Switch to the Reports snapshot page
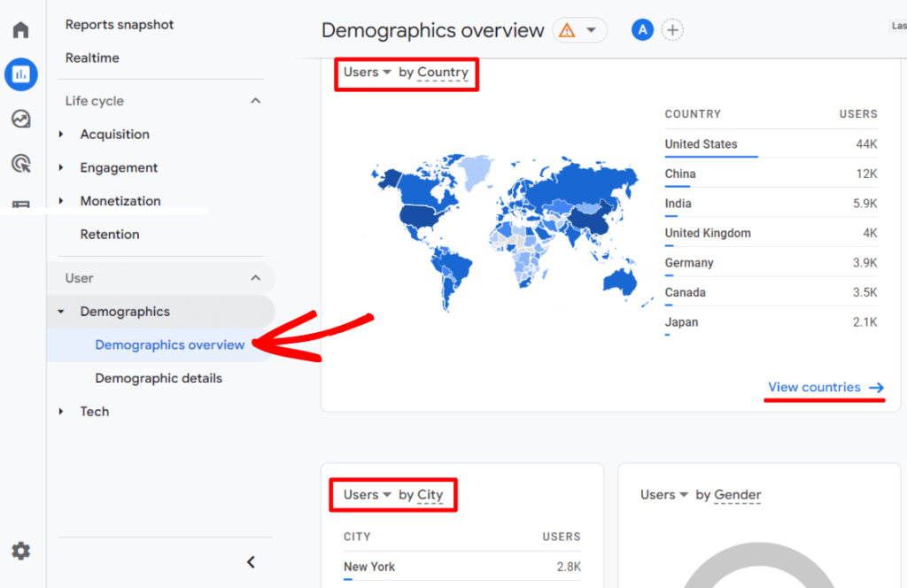 119,24
